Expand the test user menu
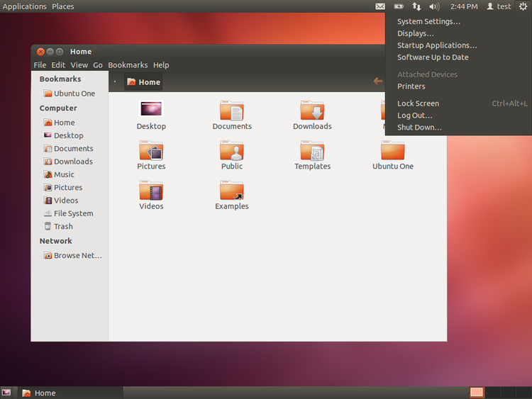The height and width of the screenshot is (399, 532). pos(499,6)
